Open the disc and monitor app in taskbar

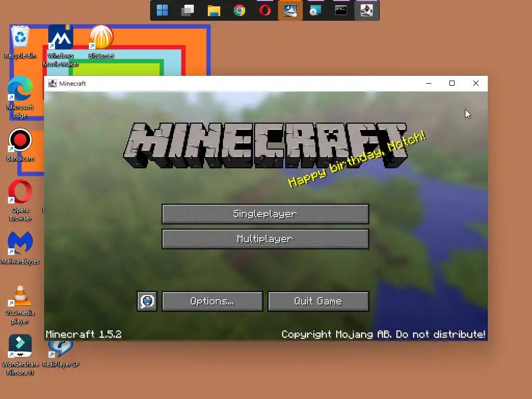(315, 10)
